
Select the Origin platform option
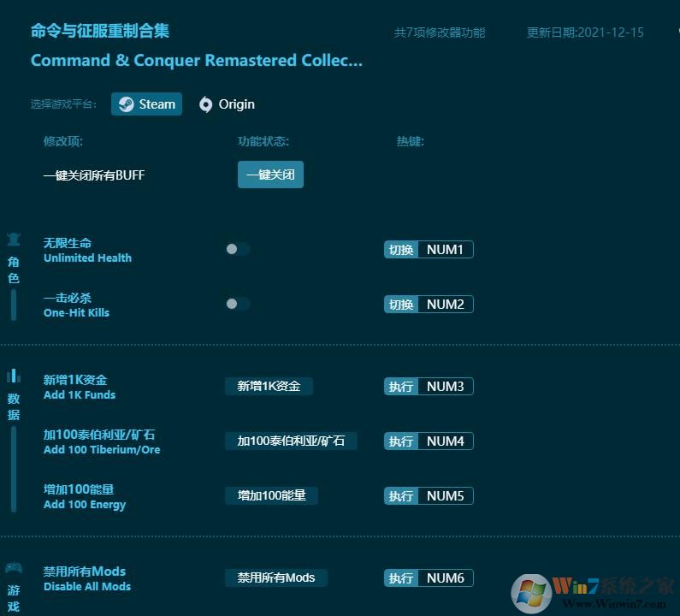point(227,104)
